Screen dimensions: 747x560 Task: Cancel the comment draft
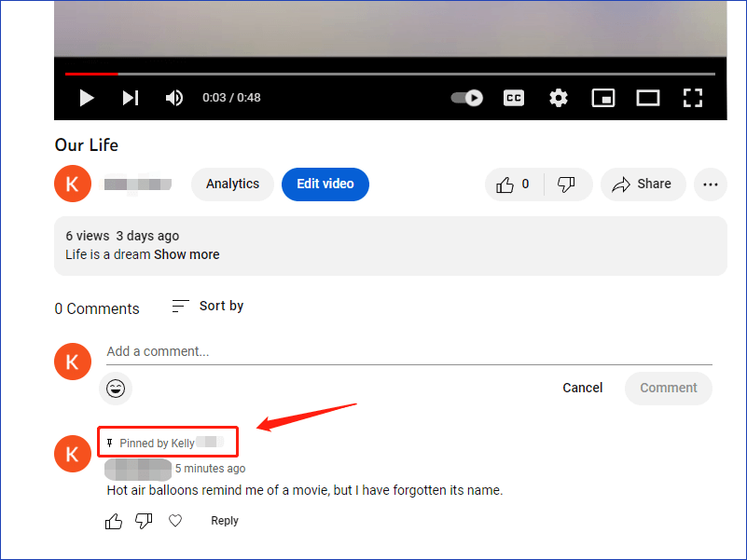582,388
